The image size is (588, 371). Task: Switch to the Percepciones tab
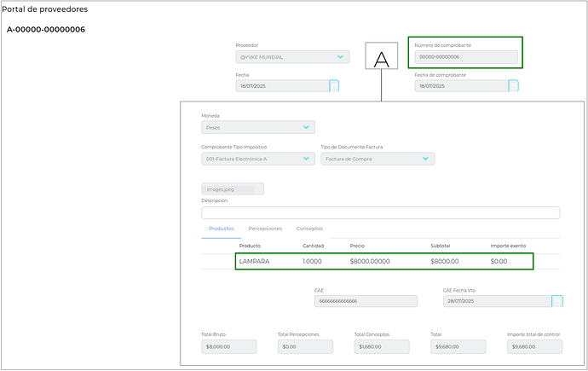265,229
